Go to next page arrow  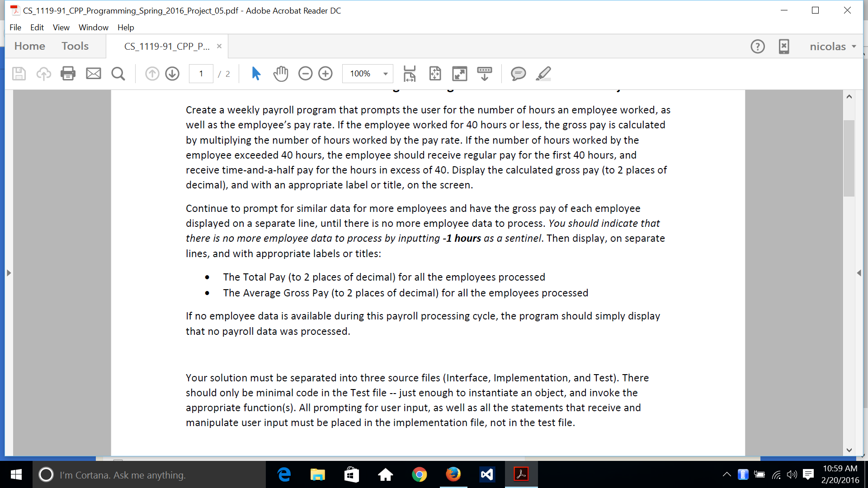tap(172, 74)
